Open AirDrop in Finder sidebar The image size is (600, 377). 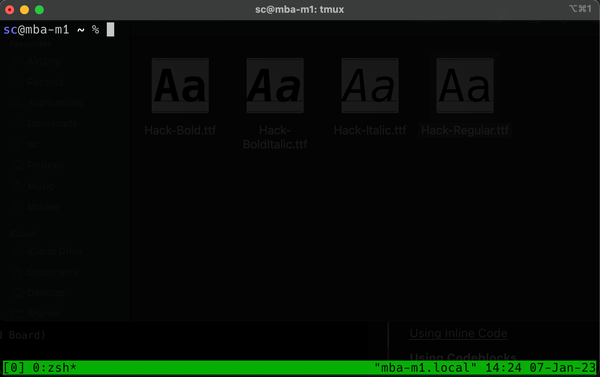[44, 61]
